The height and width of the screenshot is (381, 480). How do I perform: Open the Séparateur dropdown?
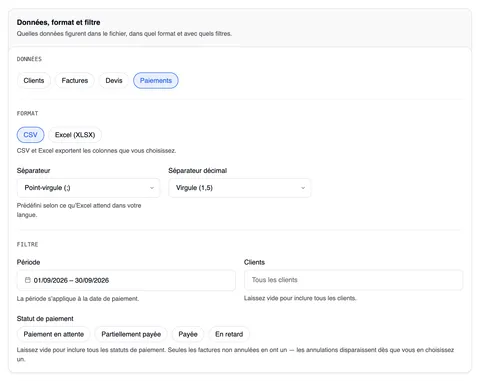tap(88, 188)
